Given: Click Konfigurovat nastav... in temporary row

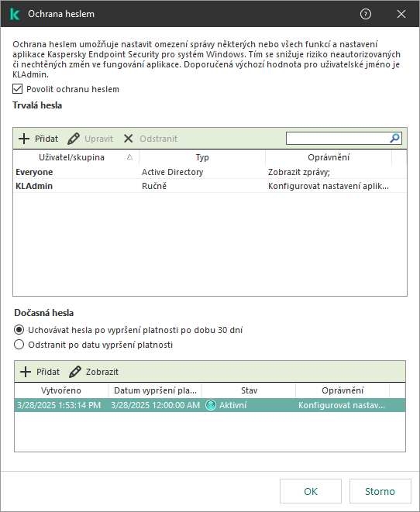Looking at the screenshot, I should pos(342,405).
